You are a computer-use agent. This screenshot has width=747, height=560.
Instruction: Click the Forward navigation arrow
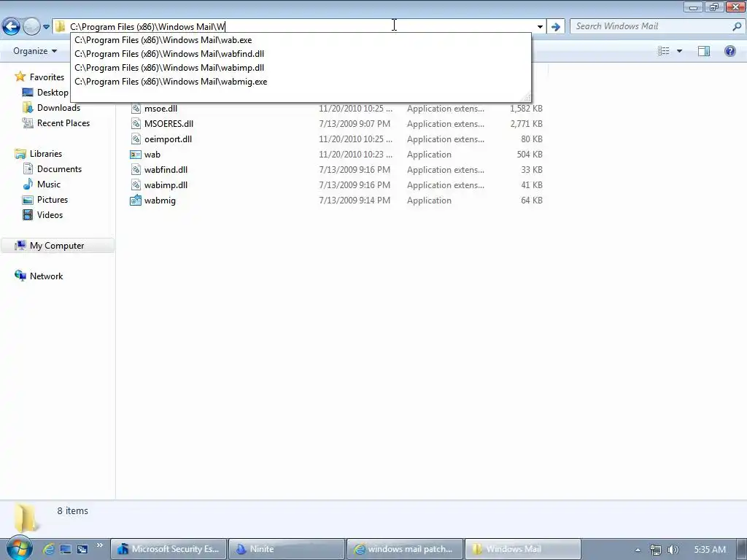31,26
